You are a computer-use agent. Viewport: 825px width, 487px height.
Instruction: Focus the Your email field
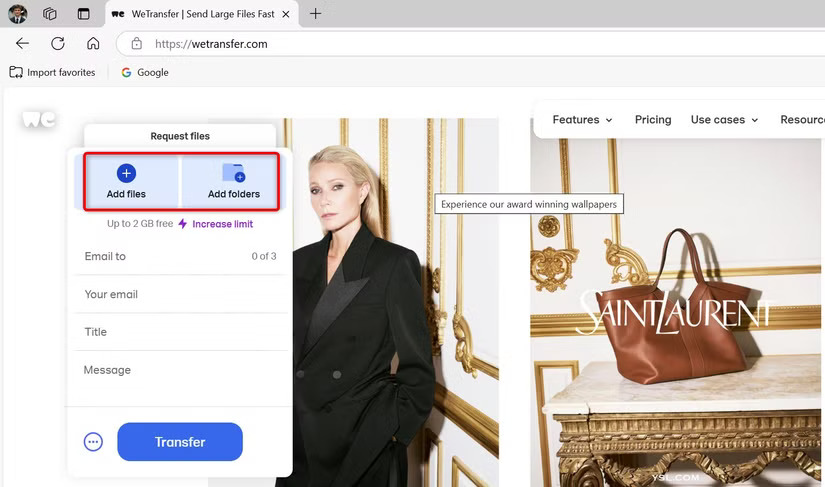(180, 294)
